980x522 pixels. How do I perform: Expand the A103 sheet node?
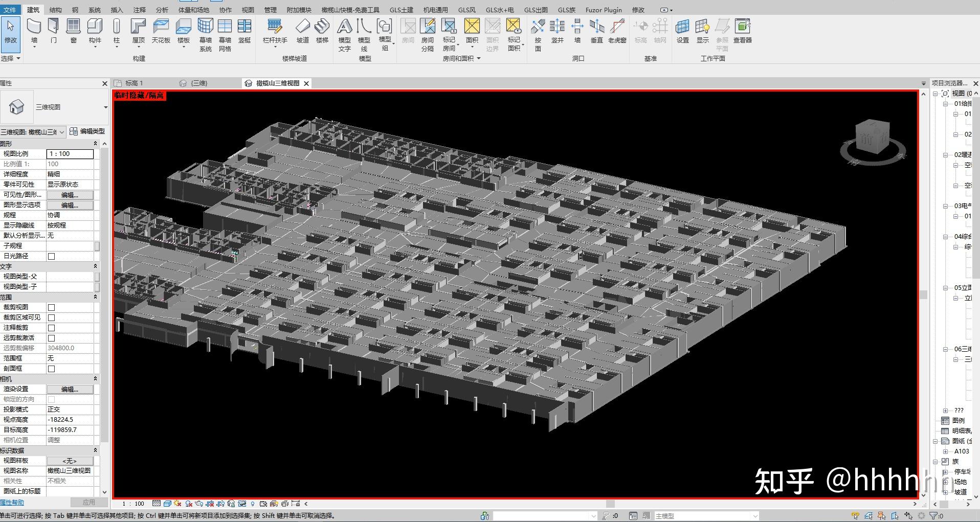pyautogui.click(x=945, y=451)
